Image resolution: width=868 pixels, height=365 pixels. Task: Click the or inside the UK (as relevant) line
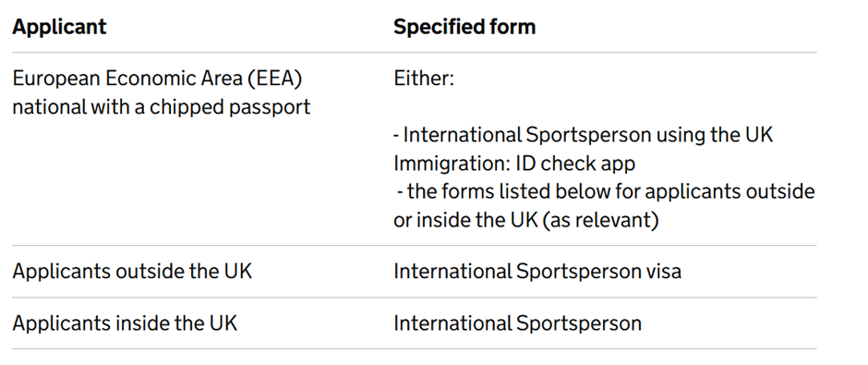click(526, 220)
